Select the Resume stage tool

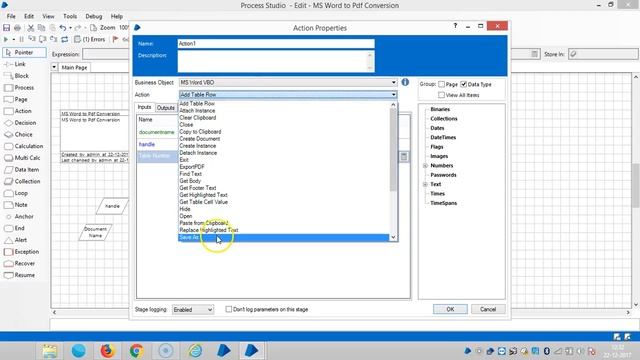pyautogui.click(x=19, y=275)
